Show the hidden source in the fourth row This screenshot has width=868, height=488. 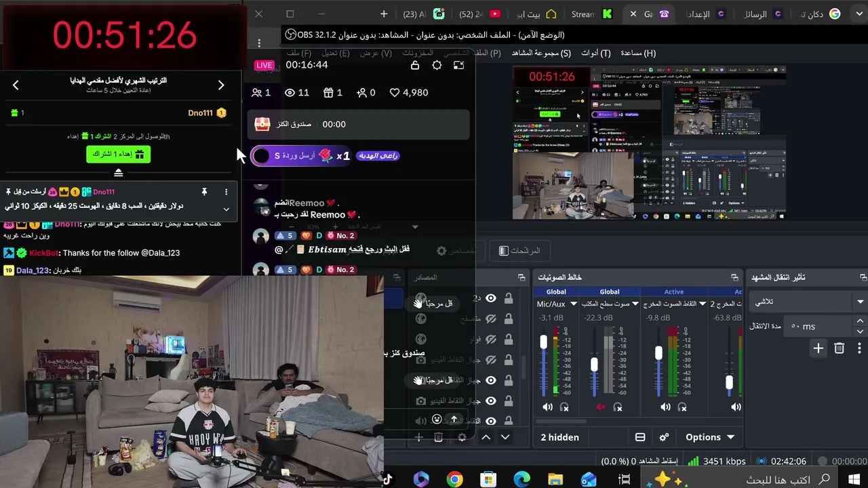pos(491,360)
